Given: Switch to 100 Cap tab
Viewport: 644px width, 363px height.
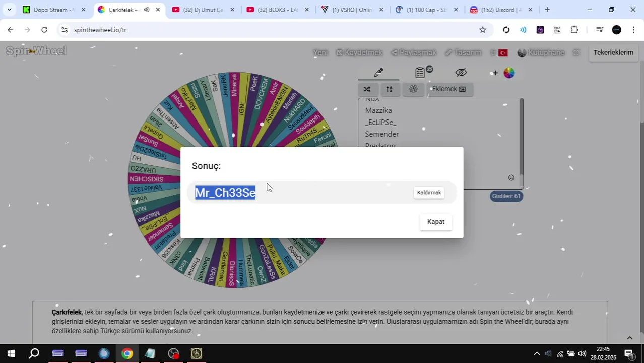Looking at the screenshot, I should click(x=427, y=10).
